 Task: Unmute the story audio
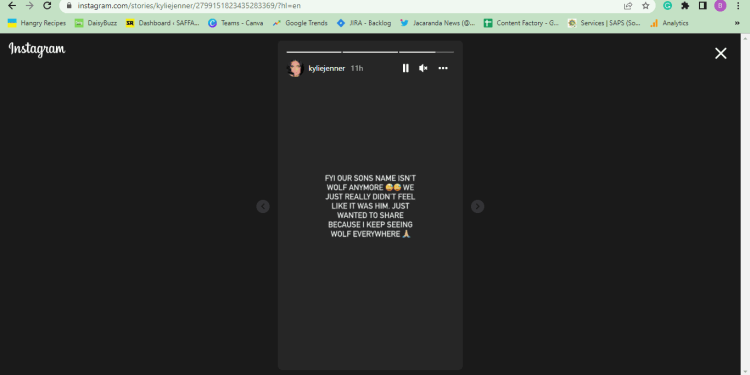click(423, 68)
